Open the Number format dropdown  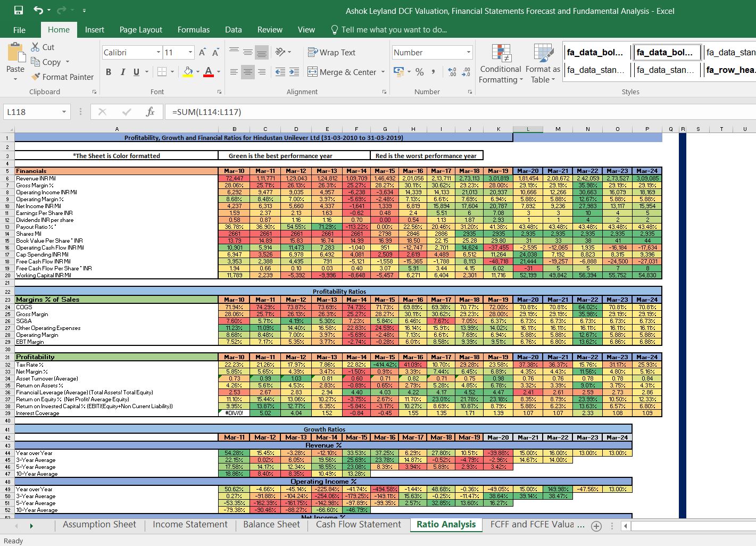coord(468,52)
